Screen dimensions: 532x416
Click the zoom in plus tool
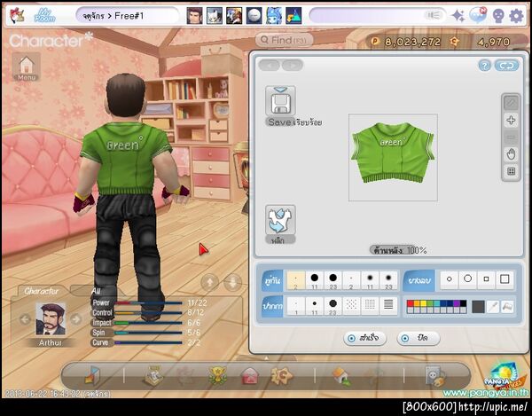tap(511, 120)
